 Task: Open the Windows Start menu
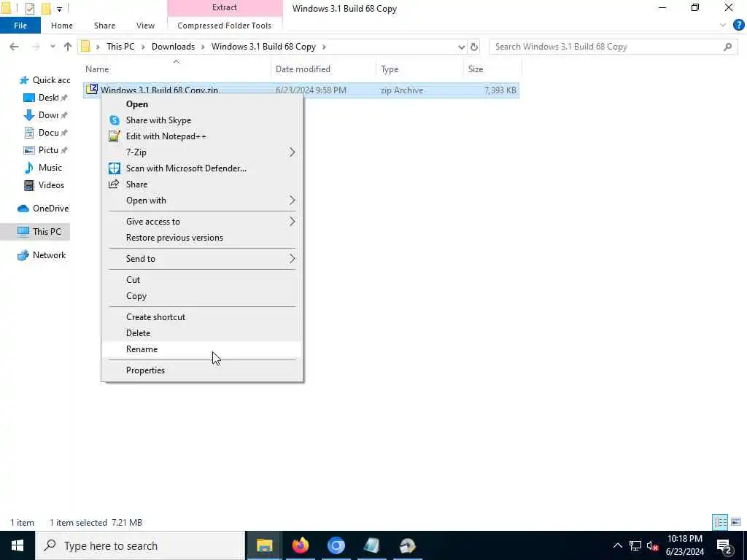[18, 545]
